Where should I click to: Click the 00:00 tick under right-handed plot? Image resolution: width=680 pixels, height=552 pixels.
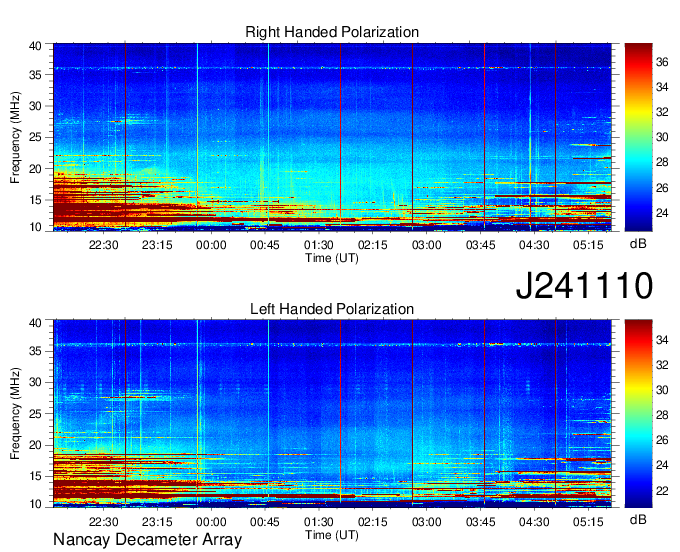211,245
